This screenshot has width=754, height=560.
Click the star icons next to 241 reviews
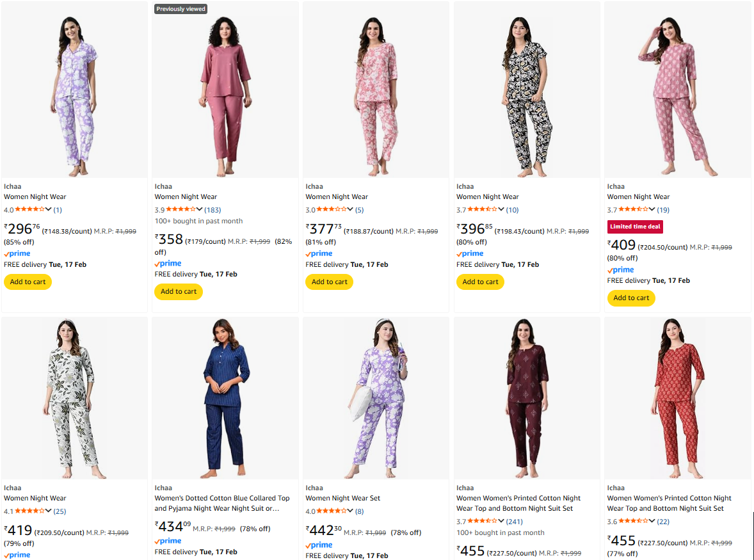(482, 522)
